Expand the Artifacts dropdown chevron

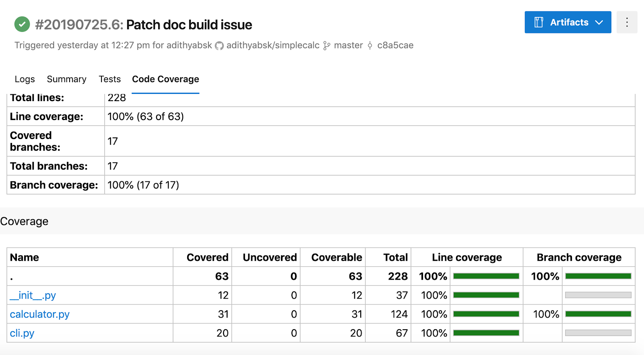tap(599, 23)
